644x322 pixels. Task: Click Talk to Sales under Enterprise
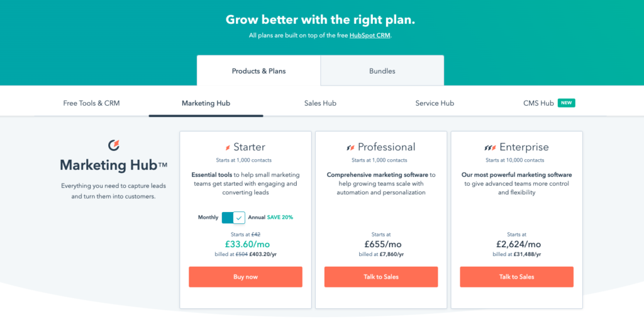517,277
